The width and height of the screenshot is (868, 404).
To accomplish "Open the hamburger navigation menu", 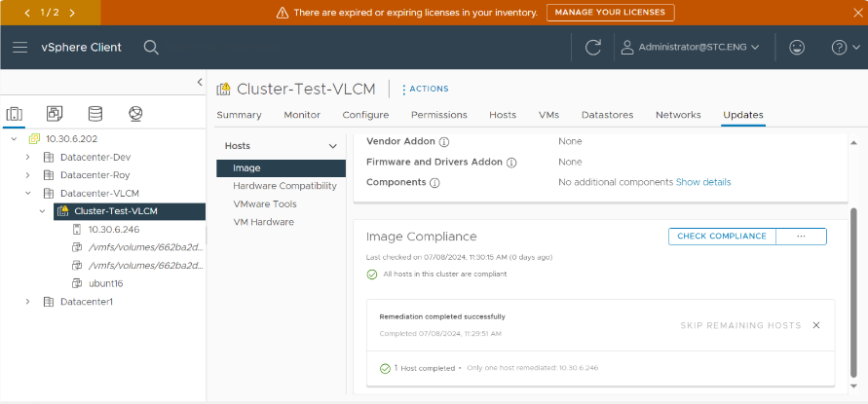I will [19, 48].
